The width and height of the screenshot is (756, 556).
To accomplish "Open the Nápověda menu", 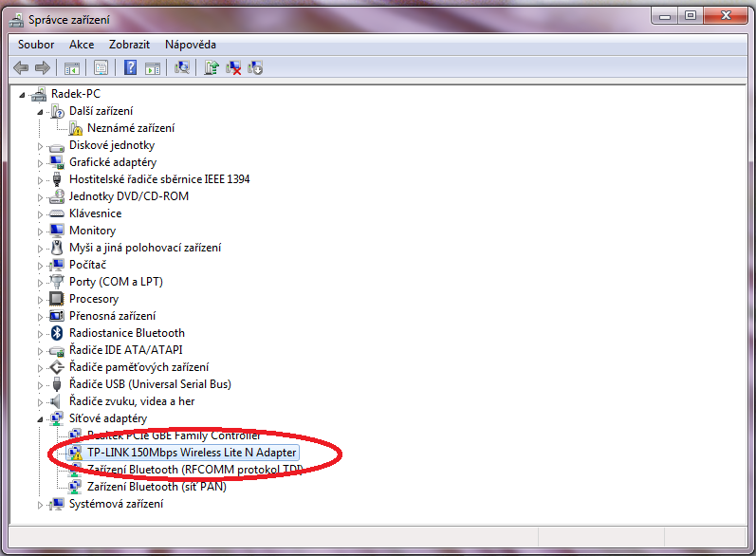I will click(x=191, y=45).
